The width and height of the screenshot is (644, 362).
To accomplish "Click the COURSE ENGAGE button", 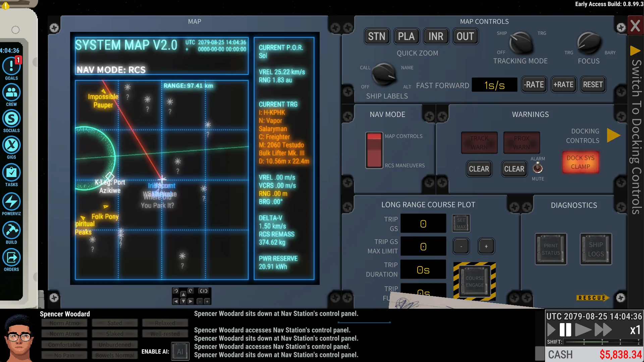I will coord(475,282).
